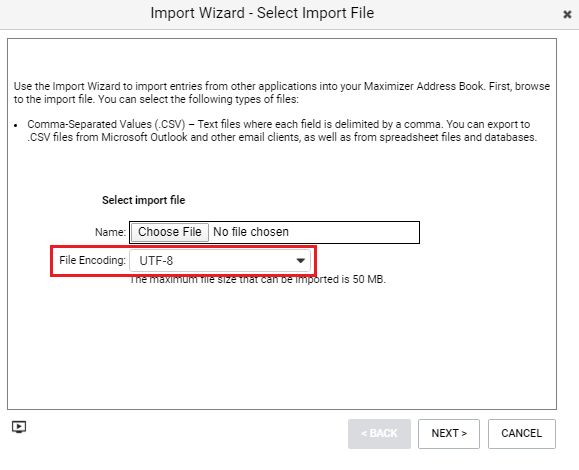This screenshot has width=579, height=470.
Task: Click the File Encoding dropdown arrow
Action: coord(301,261)
